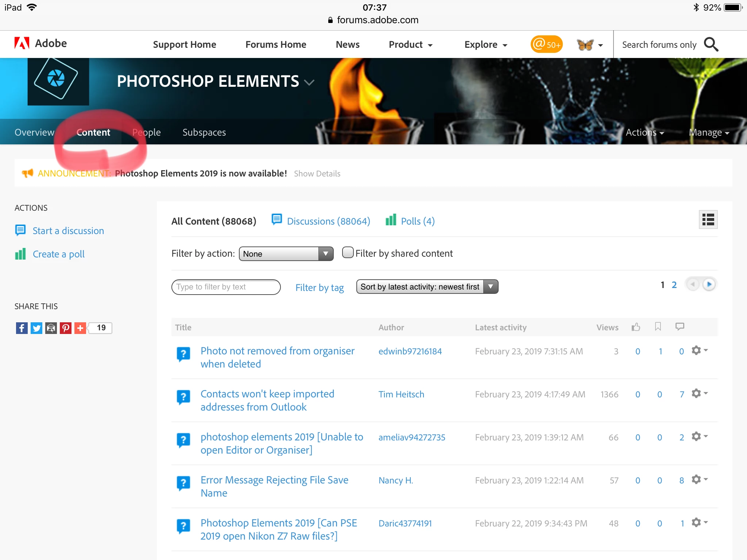747x560 pixels.
Task: Click the Type to filter by text field
Action: [x=226, y=287]
